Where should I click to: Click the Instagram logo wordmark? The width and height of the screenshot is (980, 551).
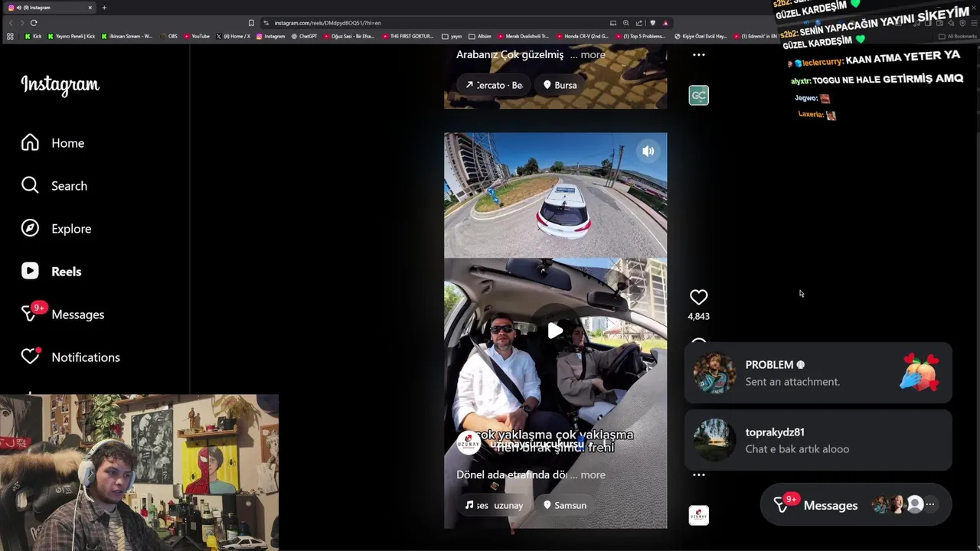pyautogui.click(x=60, y=85)
